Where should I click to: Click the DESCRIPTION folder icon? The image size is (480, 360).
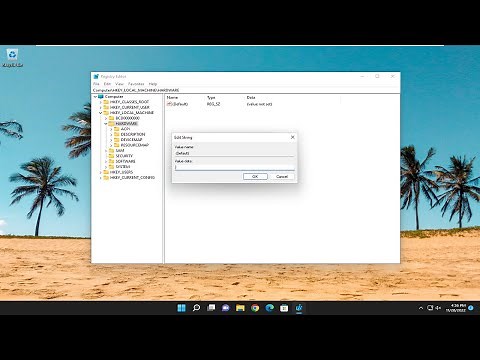[x=117, y=134]
